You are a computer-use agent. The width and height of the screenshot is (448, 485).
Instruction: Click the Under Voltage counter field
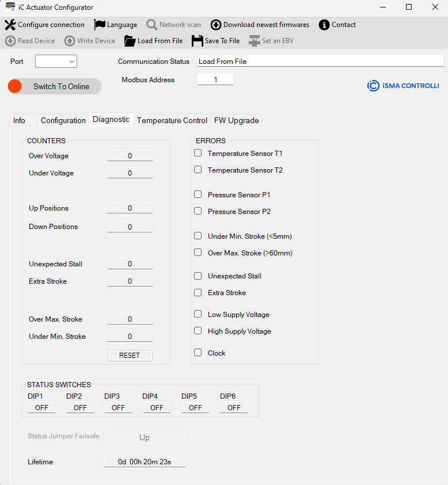click(x=130, y=173)
